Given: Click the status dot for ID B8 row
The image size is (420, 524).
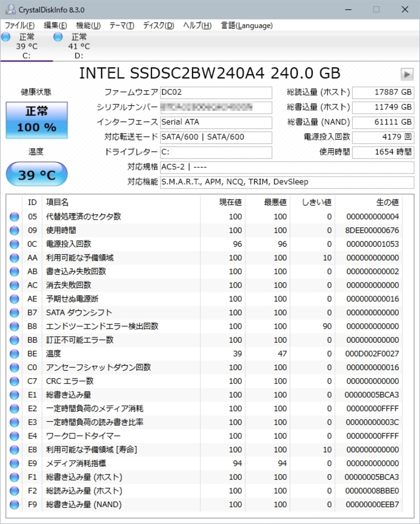Looking at the screenshot, I should (14, 326).
